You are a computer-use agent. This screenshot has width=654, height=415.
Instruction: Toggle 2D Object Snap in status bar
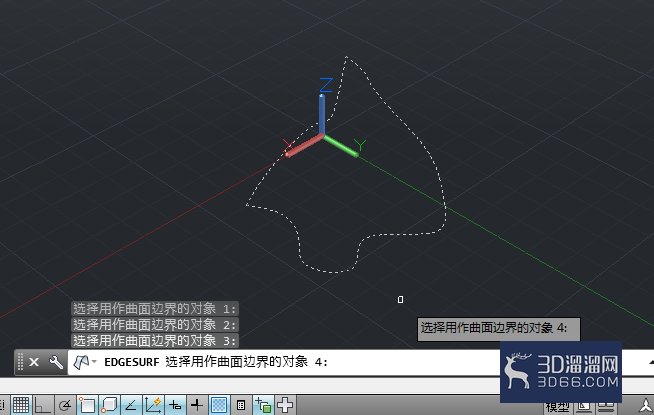[87, 405]
